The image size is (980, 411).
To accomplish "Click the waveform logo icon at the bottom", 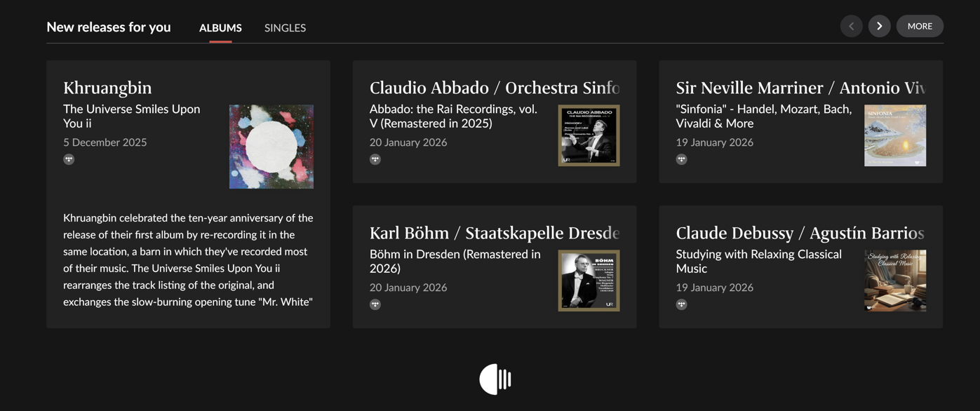I will tap(495, 379).
